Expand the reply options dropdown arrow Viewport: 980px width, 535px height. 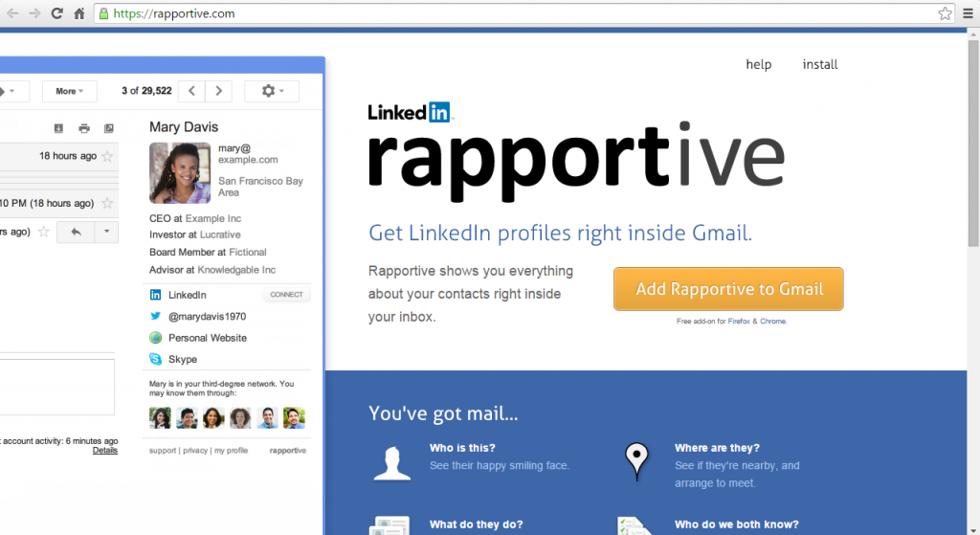(107, 232)
